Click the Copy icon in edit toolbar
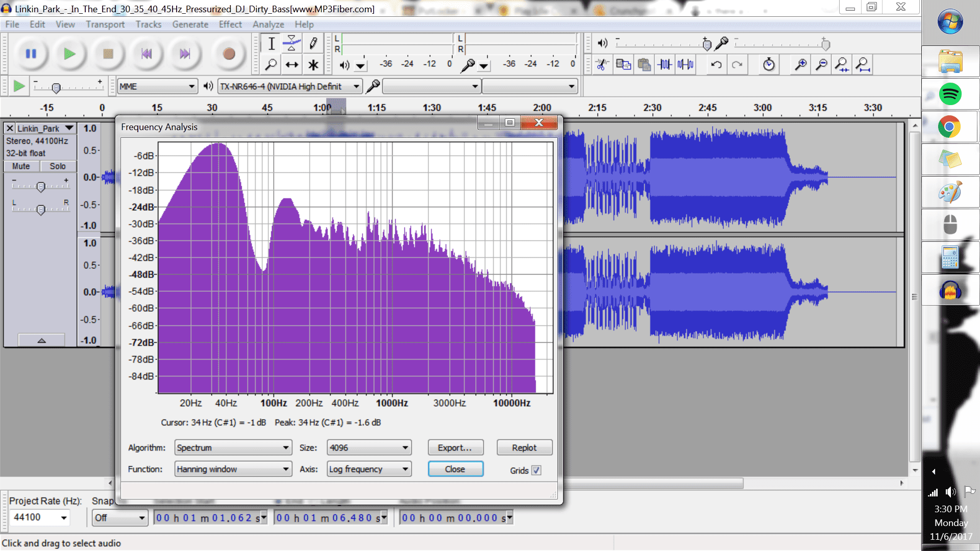 pyautogui.click(x=623, y=64)
